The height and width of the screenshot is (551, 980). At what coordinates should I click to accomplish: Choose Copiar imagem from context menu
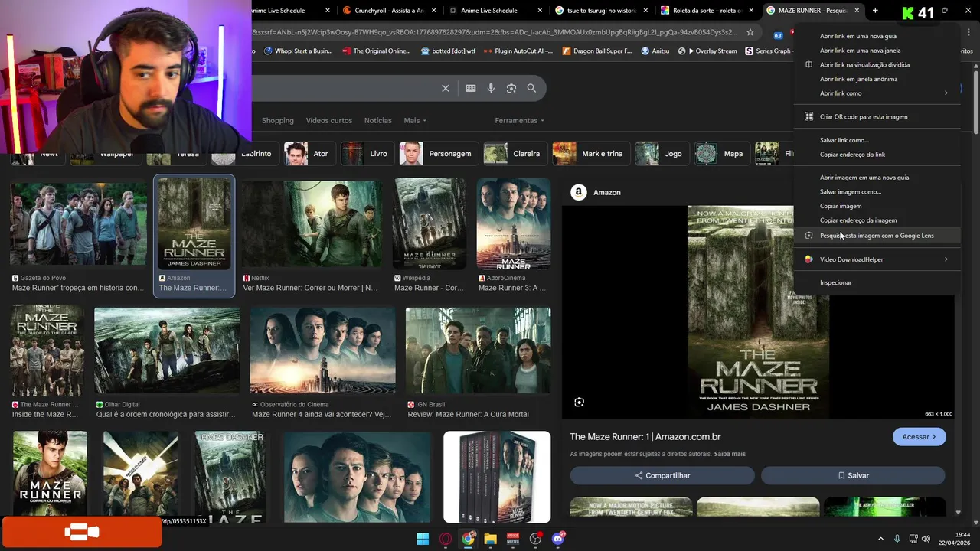877,206
